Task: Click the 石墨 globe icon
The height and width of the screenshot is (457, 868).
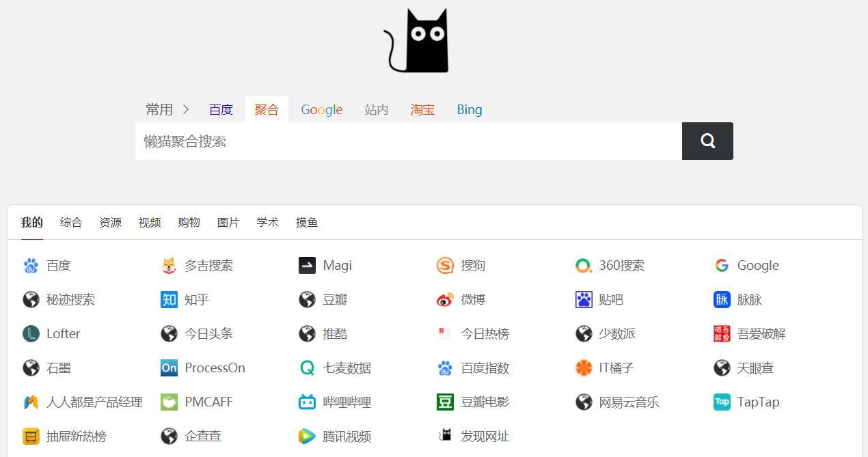Action: [x=31, y=368]
